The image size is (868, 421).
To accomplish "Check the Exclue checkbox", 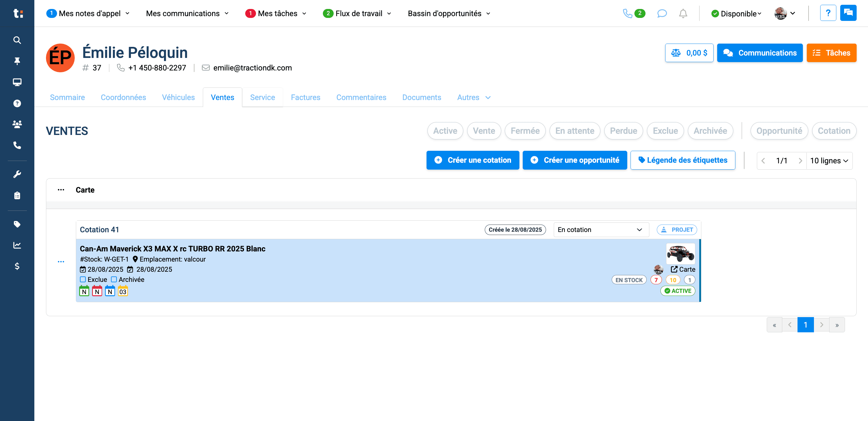I will [x=83, y=279].
